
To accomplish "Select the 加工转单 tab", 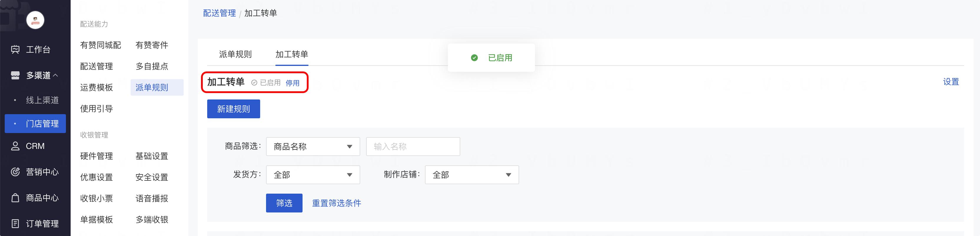I will (291, 54).
